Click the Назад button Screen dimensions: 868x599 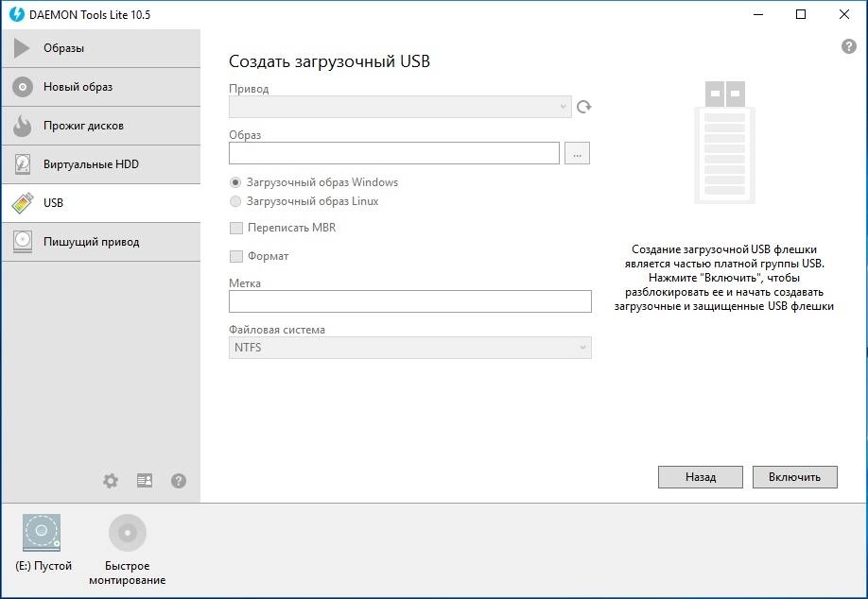[701, 477]
